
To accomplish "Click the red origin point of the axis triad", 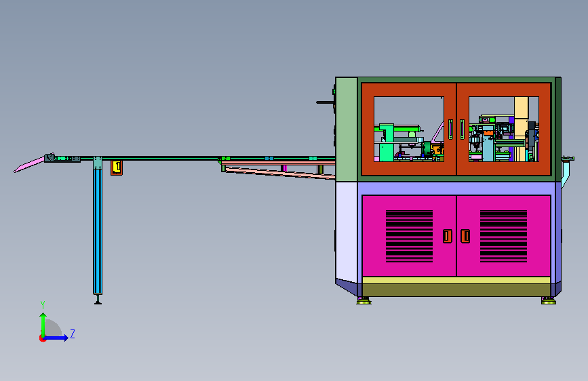I will pos(42,338).
